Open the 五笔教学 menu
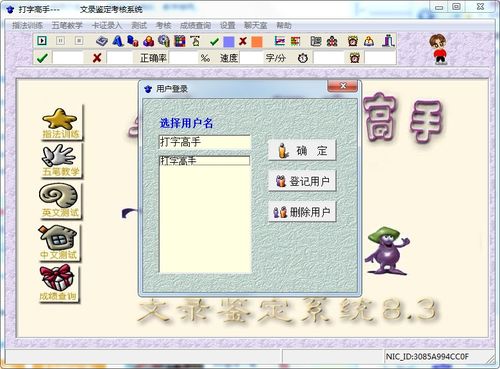 click(67, 25)
